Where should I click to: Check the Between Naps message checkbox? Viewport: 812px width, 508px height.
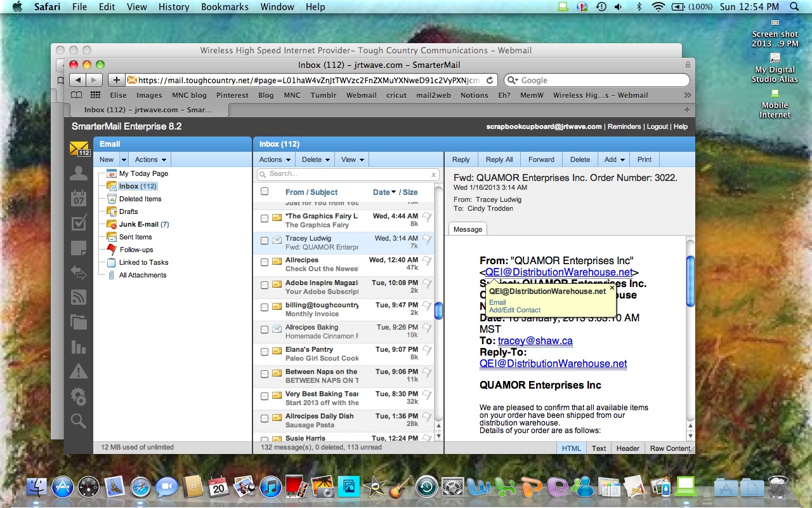pyautogui.click(x=265, y=374)
